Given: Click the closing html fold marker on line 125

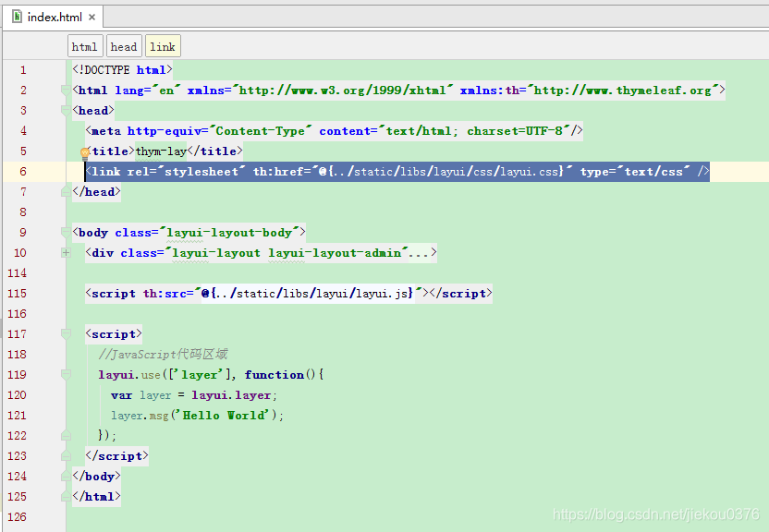Looking at the screenshot, I should [x=67, y=496].
